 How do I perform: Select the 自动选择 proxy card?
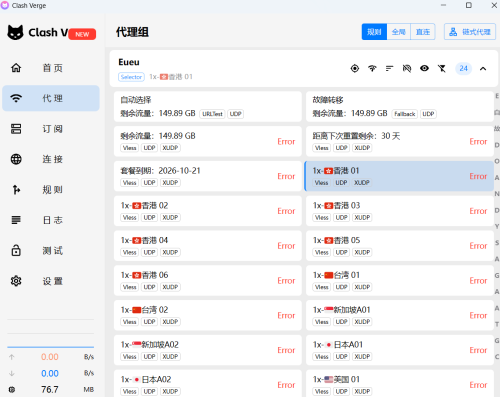click(x=207, y=107)
